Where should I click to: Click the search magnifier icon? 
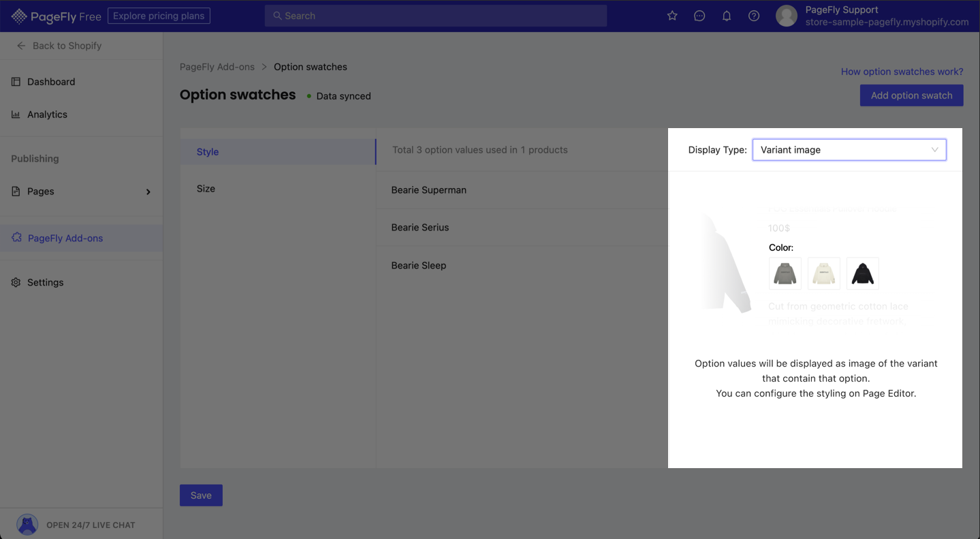tap(277, 16)
